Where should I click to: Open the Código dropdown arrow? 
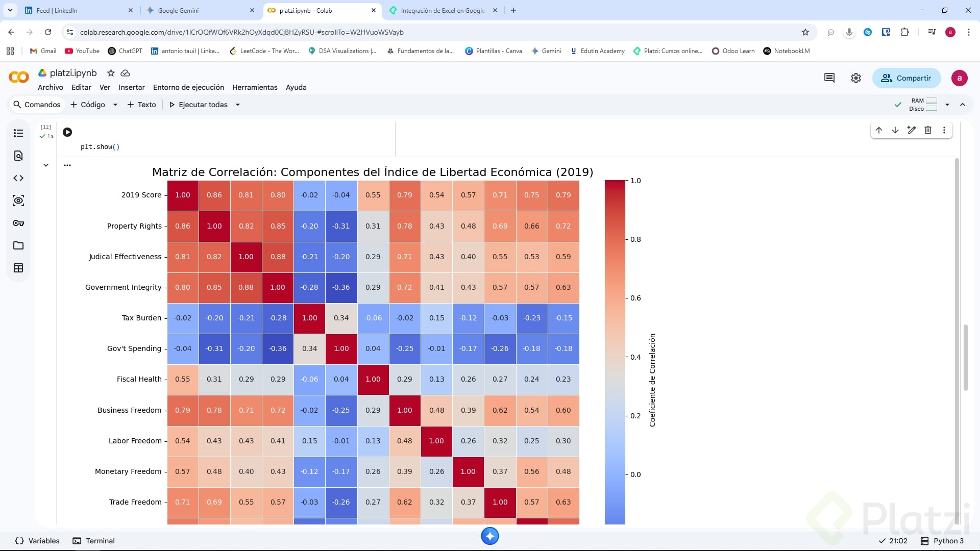pos(115,105)
